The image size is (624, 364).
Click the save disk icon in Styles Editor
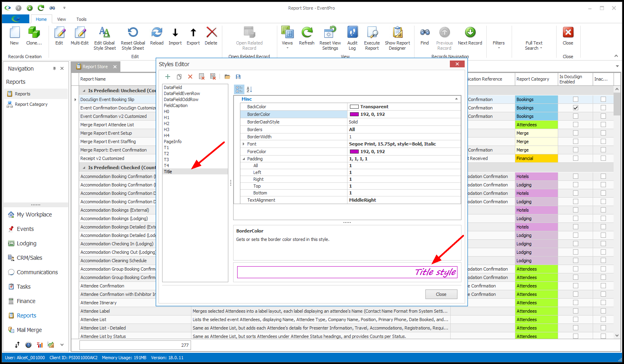pos(238,77)
